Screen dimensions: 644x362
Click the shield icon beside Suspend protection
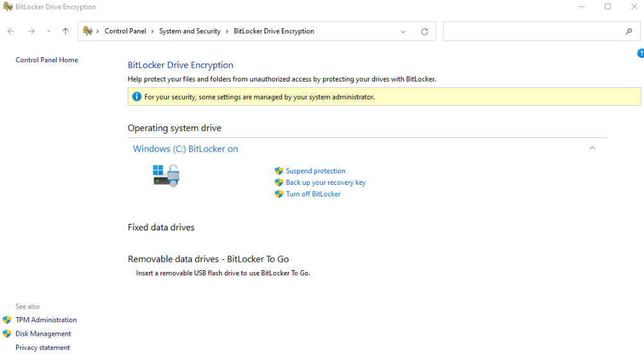coord(279,171)
